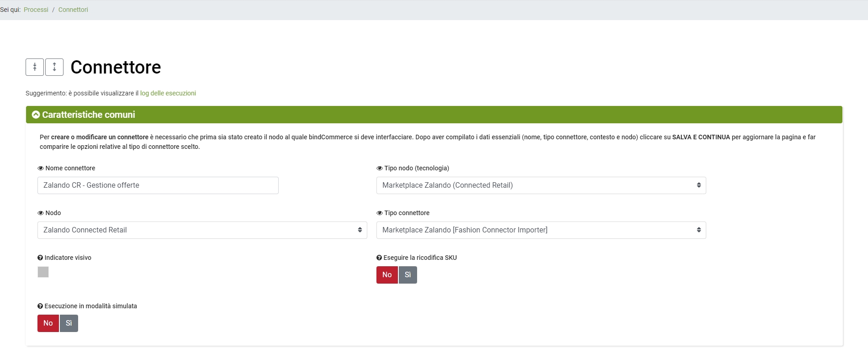Enable Esecuzione in modalità simulata with Sì
868x348 pixels.
[x=69, y=323]
